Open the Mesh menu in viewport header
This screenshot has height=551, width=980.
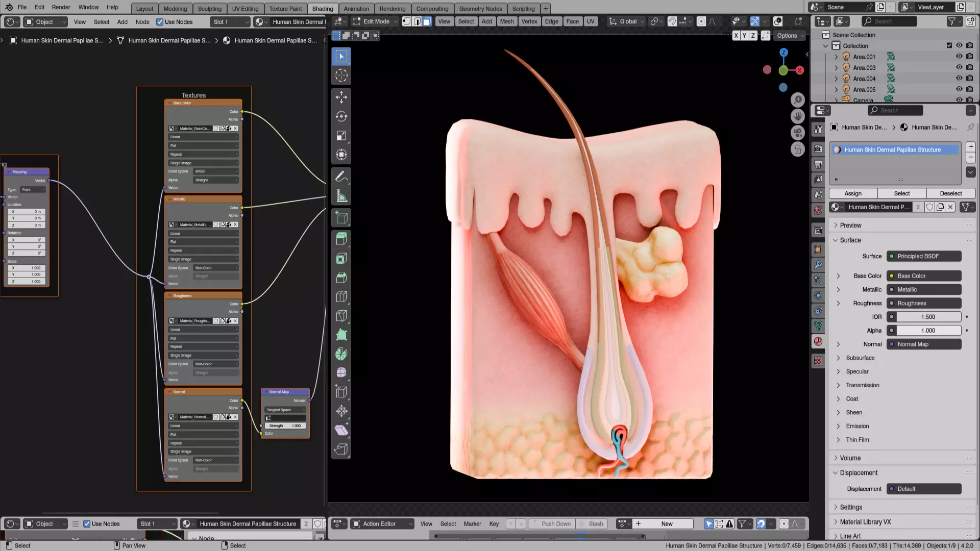click(x=507, y=21)
